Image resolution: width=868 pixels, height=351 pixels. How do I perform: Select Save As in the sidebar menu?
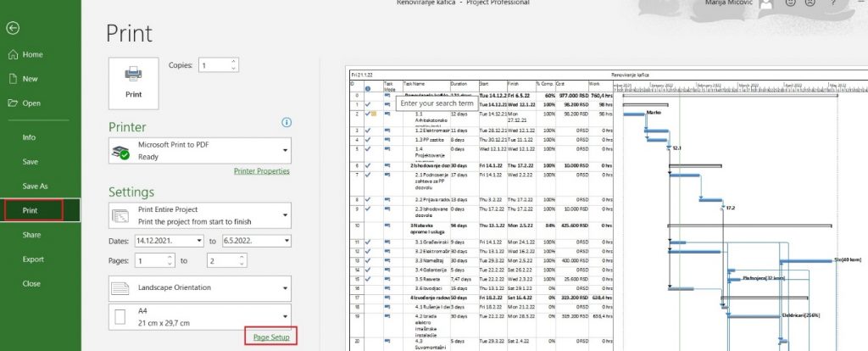pos(35,186)
